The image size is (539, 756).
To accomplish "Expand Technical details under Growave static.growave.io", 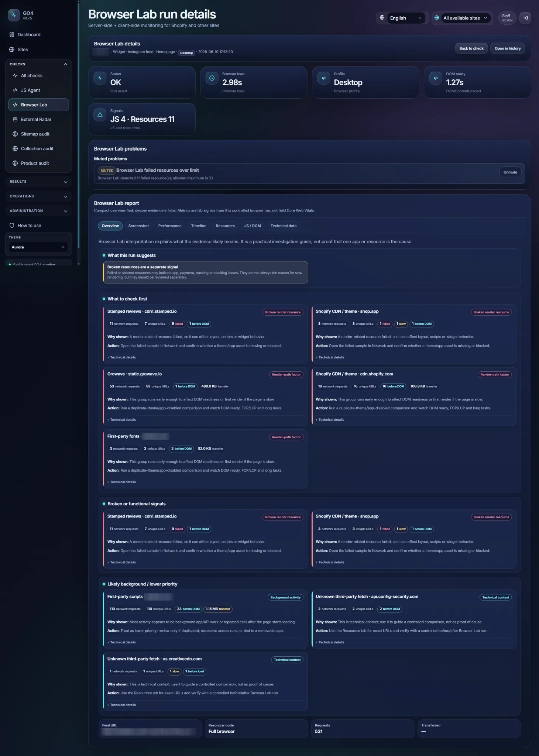I will click(x=122, y=420).
